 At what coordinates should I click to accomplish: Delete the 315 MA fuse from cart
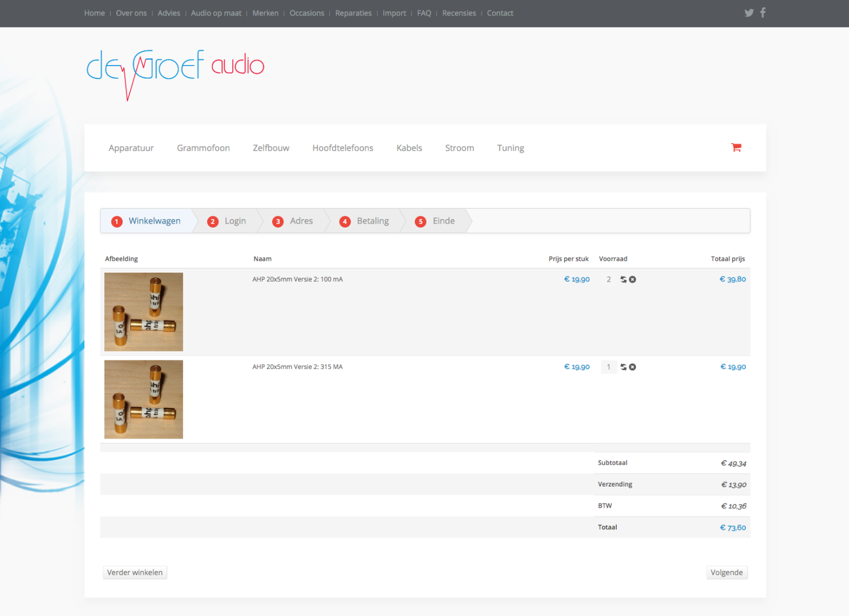pos(633,367)
